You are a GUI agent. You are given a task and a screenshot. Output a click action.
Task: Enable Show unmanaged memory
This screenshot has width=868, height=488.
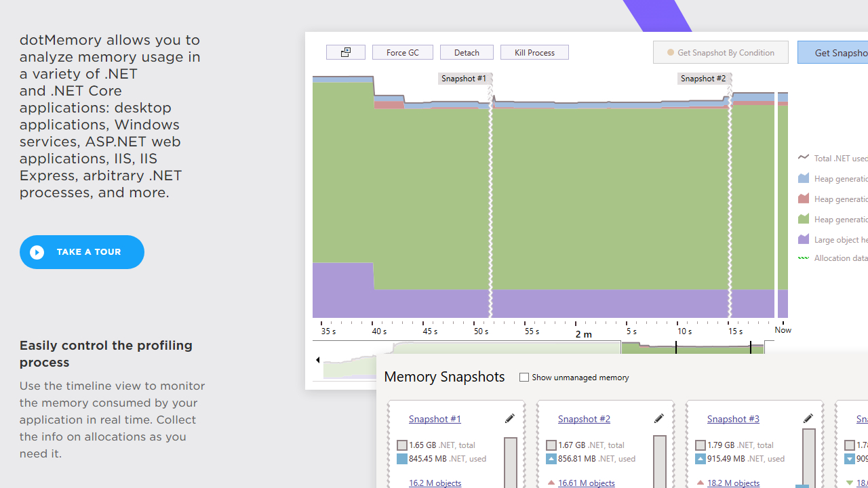pos(524,377)
